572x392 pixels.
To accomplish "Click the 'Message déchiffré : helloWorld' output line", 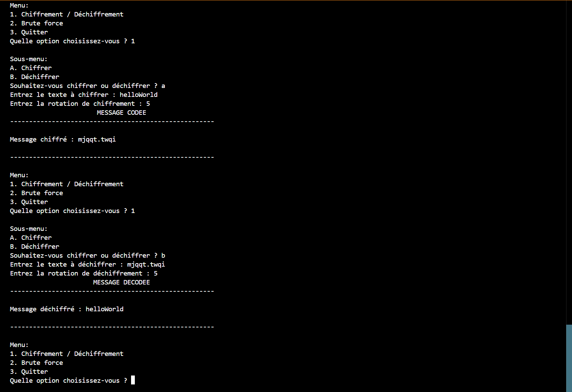I will point(66,309).
